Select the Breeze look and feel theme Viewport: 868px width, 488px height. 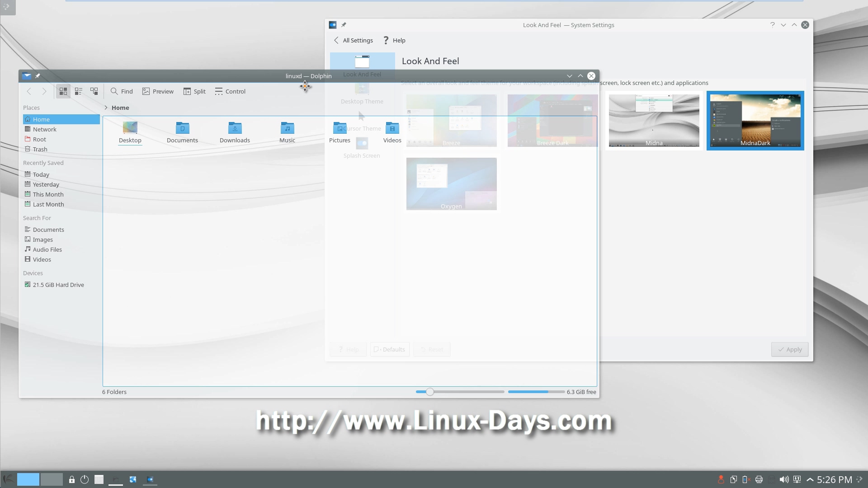452,121
